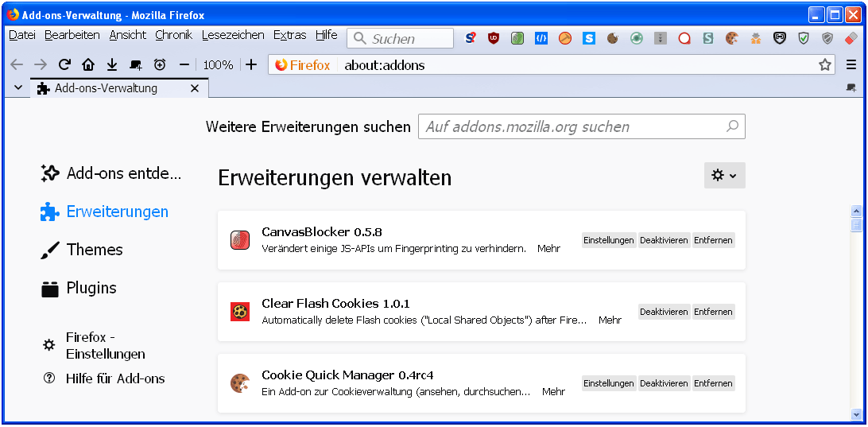Open the Datei menu
Screen dimensions: 868x427
tap(22, 35)
